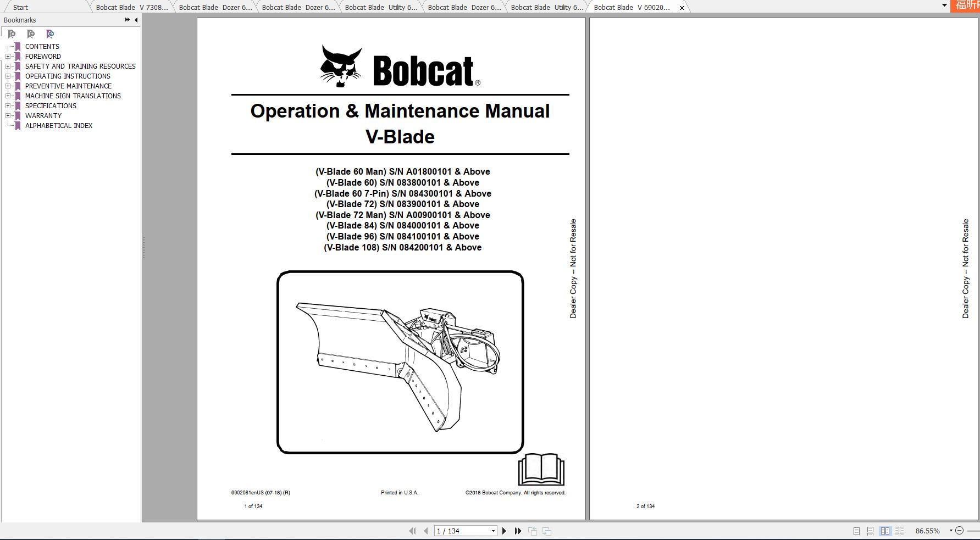
Task: Click the zoom out minus button
Action: click(x=960, y=531)
